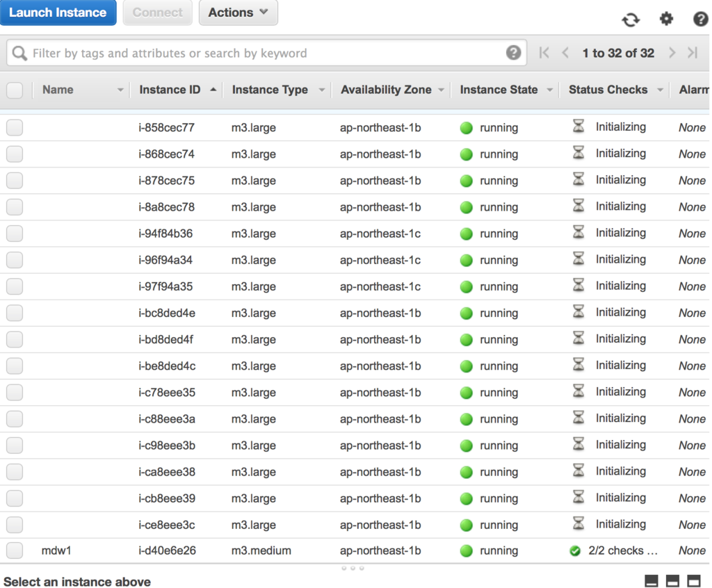Toggle sort arrow on Instance ID column
This screenshot has width=712, height=588.
pos(213,90)
